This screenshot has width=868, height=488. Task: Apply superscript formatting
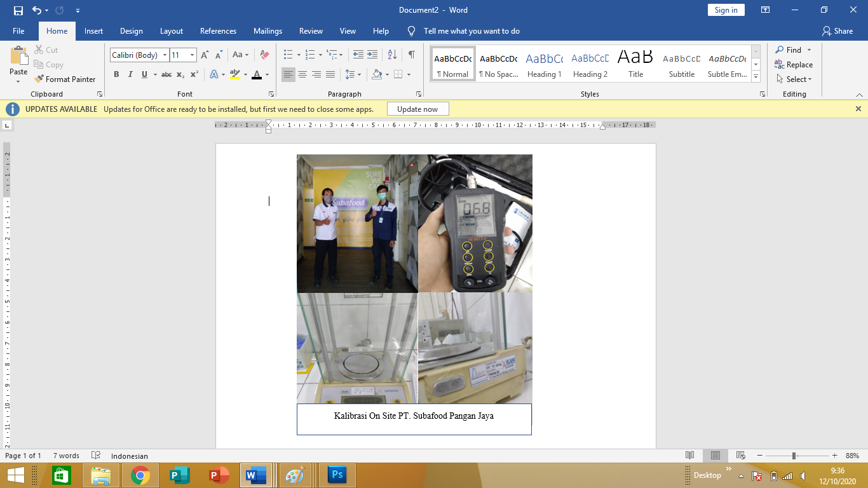pyautogui.click(x=194, y=75)
